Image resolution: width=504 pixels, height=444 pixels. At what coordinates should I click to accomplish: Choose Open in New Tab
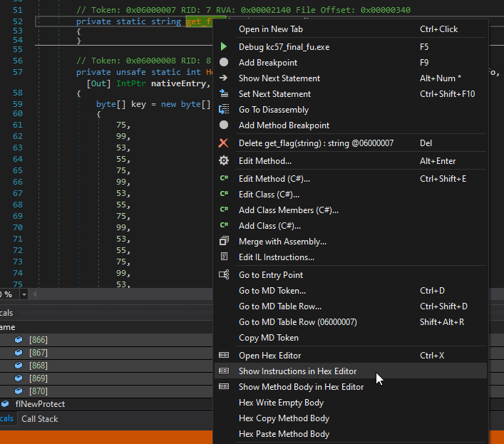pos(270,29)
